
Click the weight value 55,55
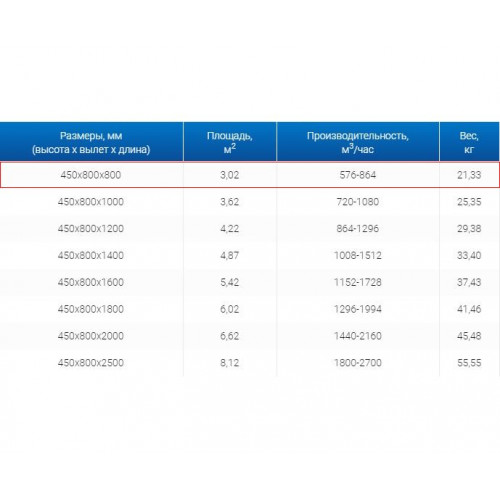click(469, 363)
